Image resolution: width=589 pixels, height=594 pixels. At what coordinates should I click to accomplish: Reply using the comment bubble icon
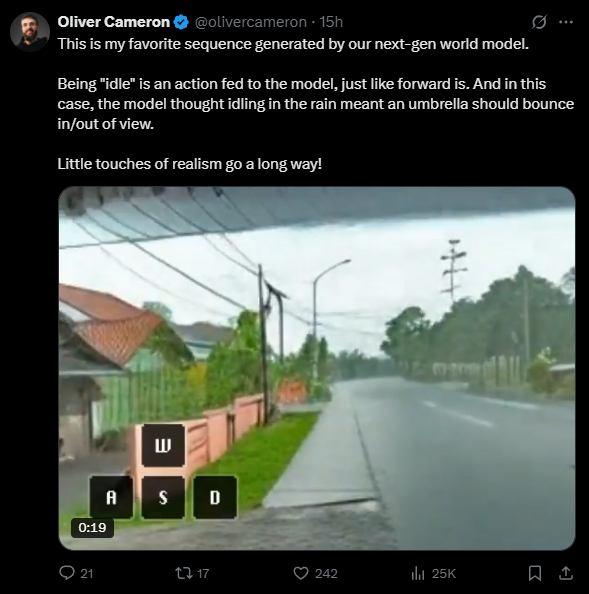coord(67,573)
